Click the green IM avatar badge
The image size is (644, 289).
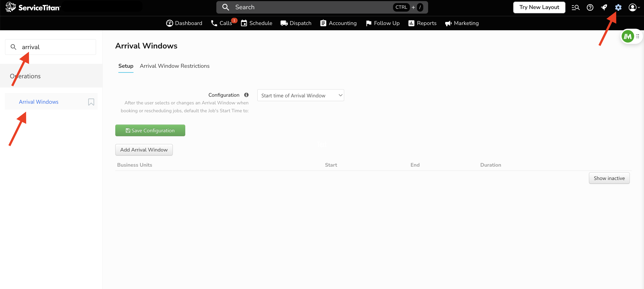click(x=628, y=36)
